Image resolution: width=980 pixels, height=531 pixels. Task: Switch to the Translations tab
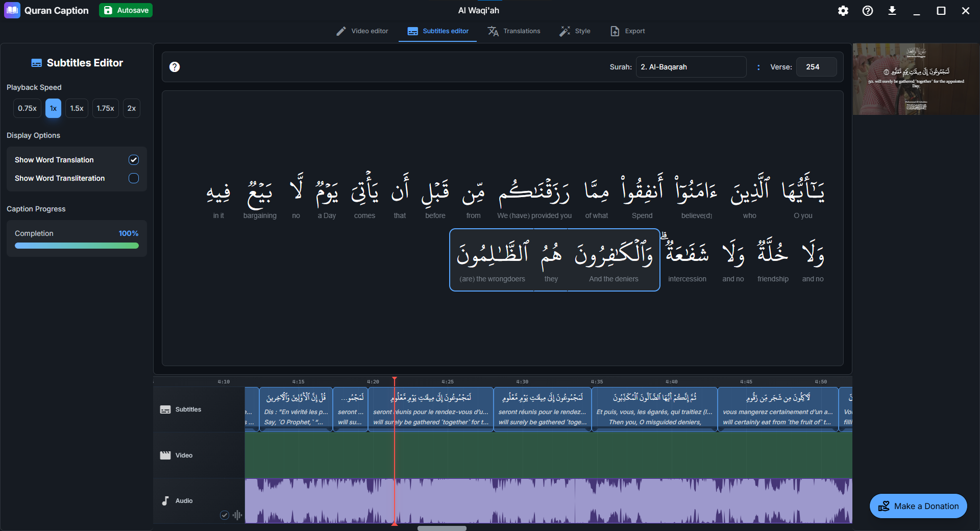point(514,31)
